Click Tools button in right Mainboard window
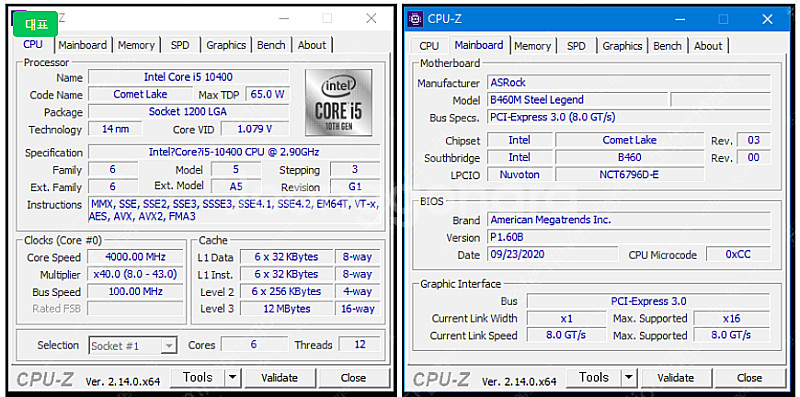The image size is (800, 397). [594, 378]
